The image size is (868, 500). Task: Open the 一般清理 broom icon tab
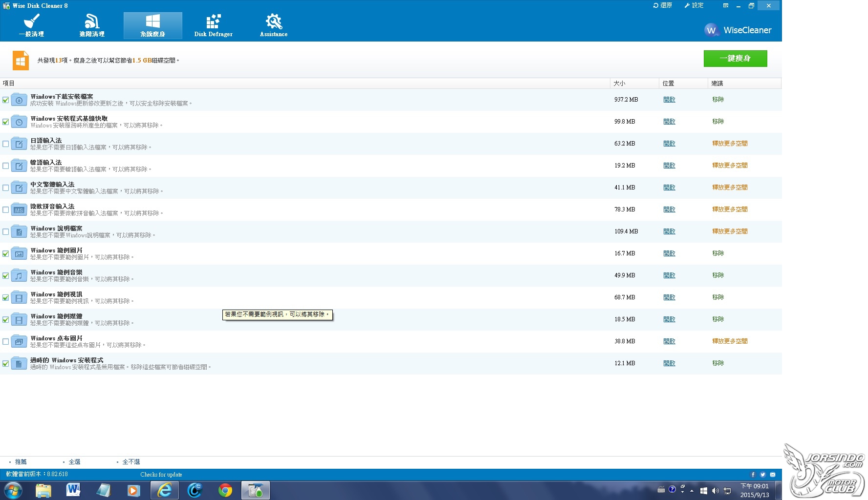click(x=32, y=25)
